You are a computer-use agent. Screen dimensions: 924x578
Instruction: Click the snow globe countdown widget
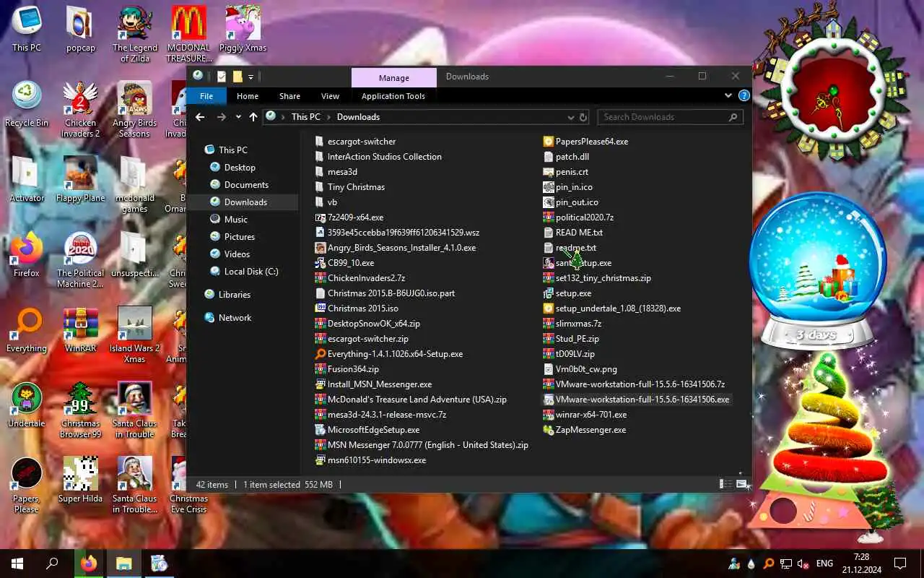(x=817, y=271)
